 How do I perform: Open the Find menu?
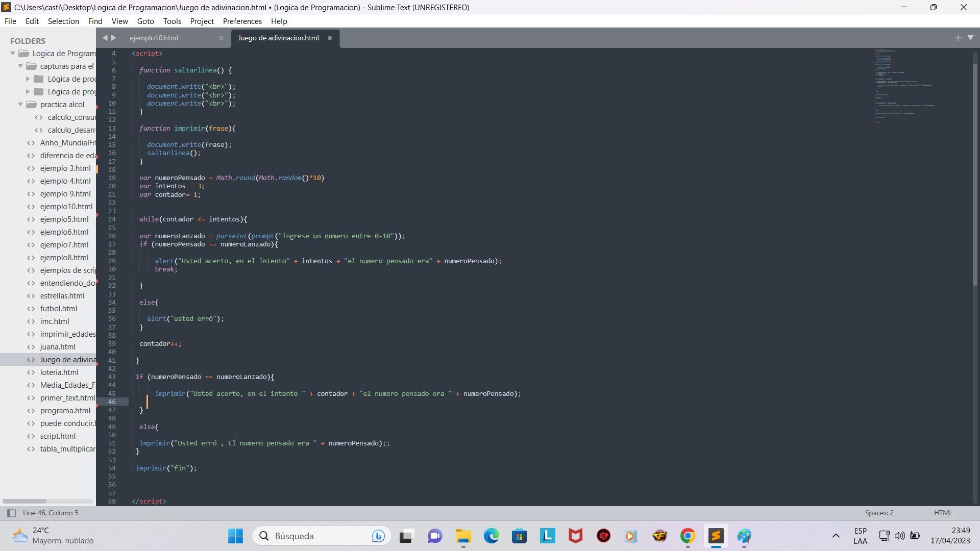coord(95,21)
